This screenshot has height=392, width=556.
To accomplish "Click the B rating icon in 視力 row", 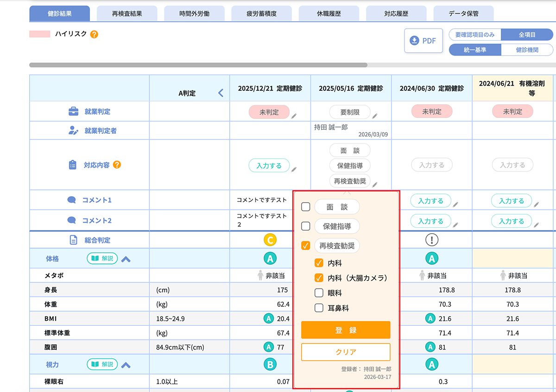I will coord(270,364).
